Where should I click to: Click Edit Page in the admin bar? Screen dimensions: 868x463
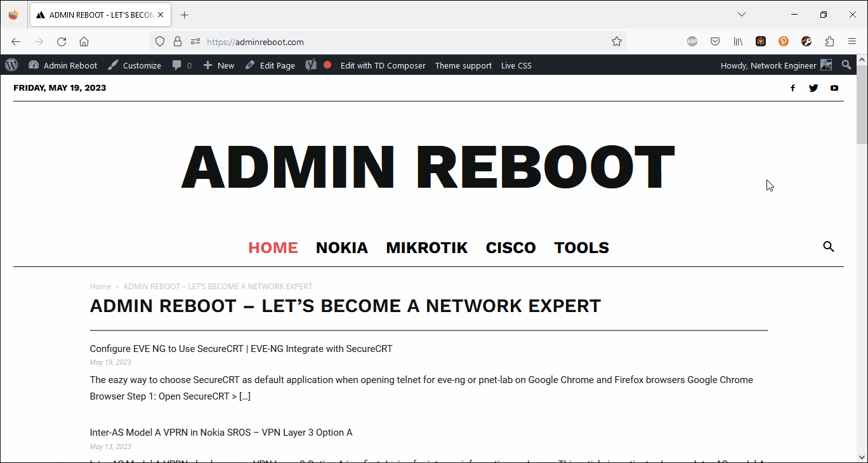pyautogui.click(x=270, y=65)
